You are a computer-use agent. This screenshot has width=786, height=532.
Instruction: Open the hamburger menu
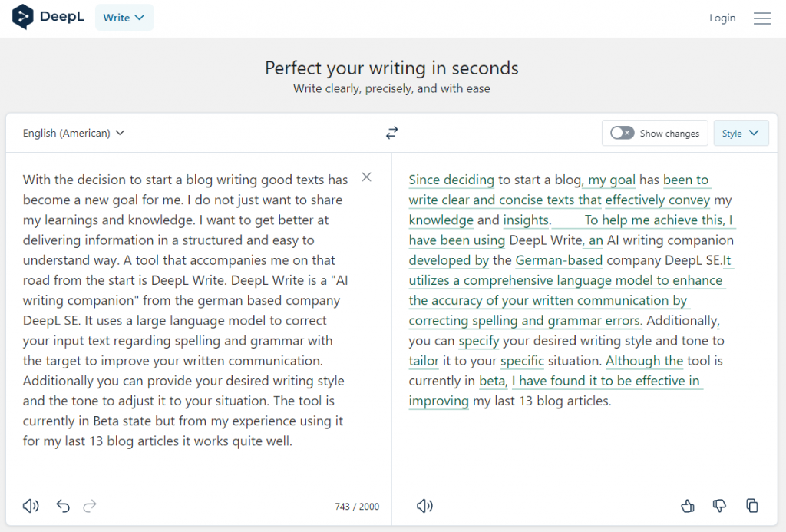point(761,18)
